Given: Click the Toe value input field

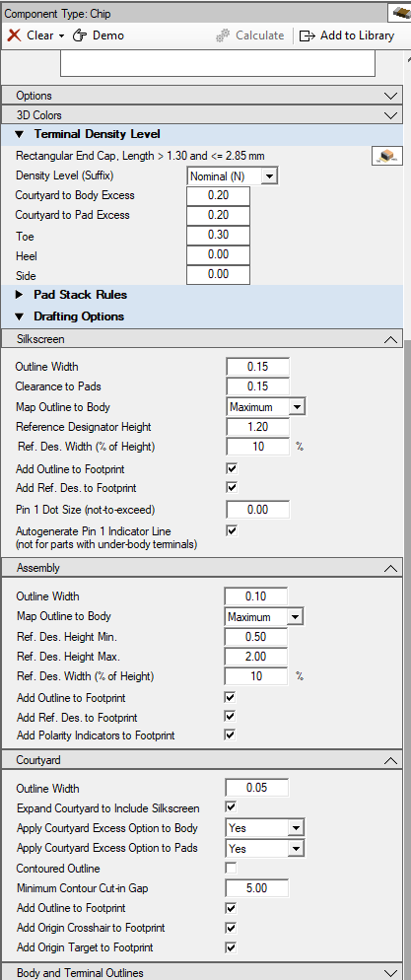Looking at the screenshot, I should click(x=218, y=235).
